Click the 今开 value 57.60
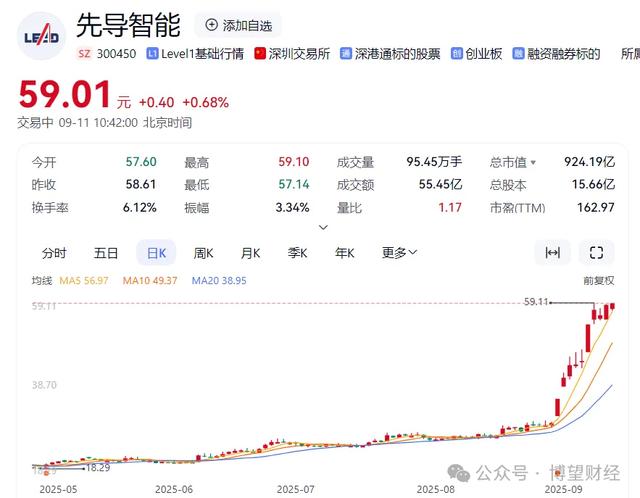This screenshot has height=498, width=640. click(141, 162)
